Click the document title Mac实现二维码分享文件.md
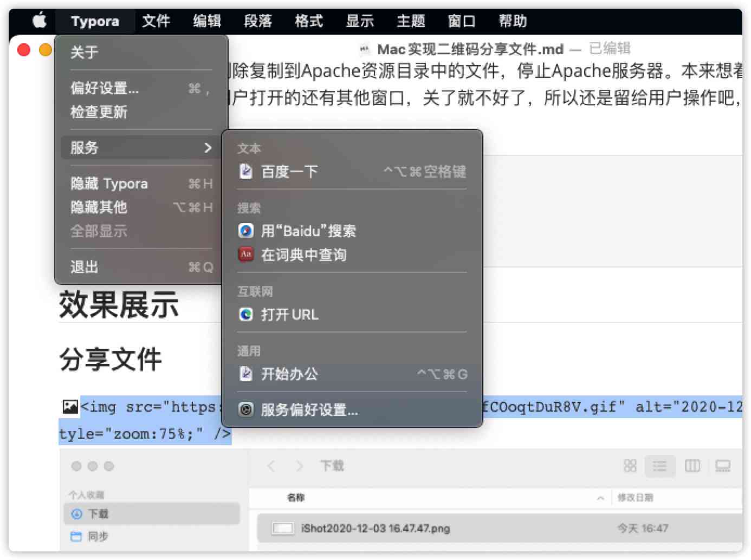Screen dimensions: 751x560 pos(470,49)
